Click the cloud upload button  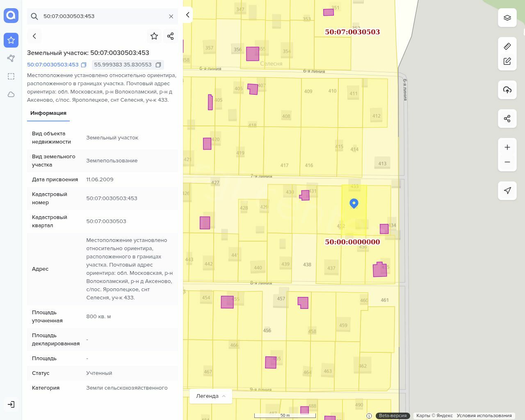point(507,90)
